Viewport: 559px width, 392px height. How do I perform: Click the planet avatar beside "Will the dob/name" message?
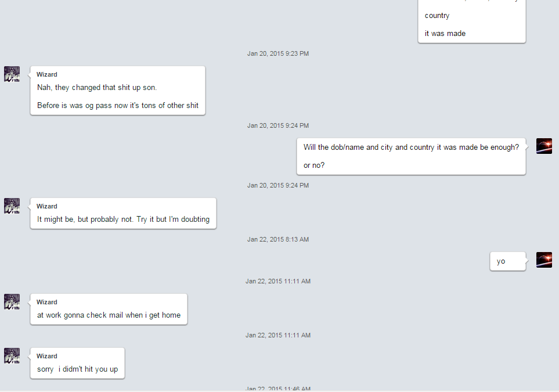click(x=544, y=146)
